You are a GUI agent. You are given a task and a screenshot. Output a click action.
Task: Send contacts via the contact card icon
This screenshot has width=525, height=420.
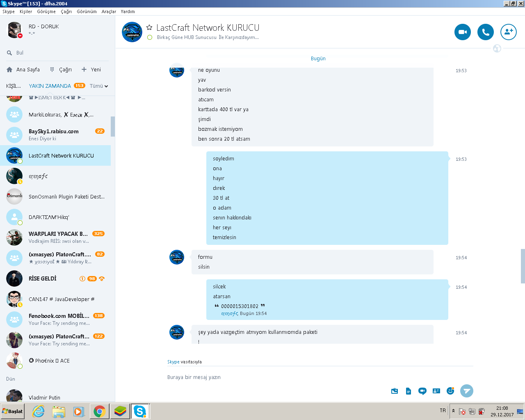point(436,391)
